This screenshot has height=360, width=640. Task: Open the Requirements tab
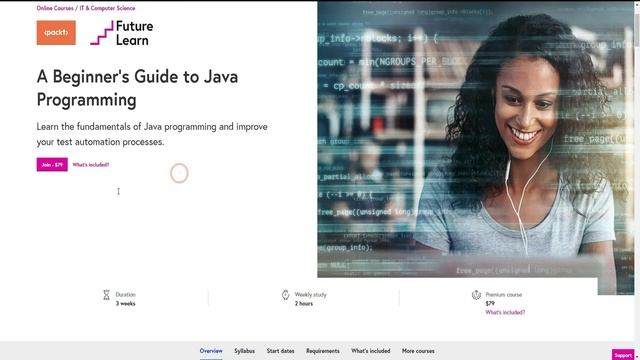(323, 351)
